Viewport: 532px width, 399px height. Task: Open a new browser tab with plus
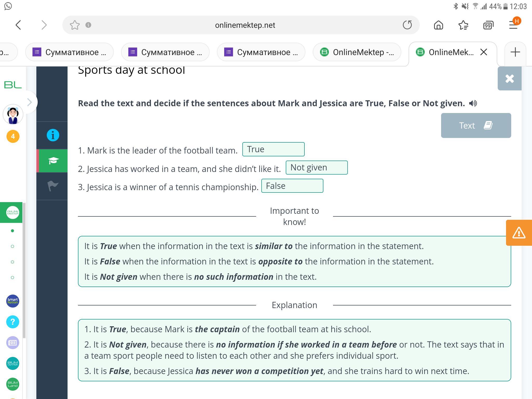point(515,52)
